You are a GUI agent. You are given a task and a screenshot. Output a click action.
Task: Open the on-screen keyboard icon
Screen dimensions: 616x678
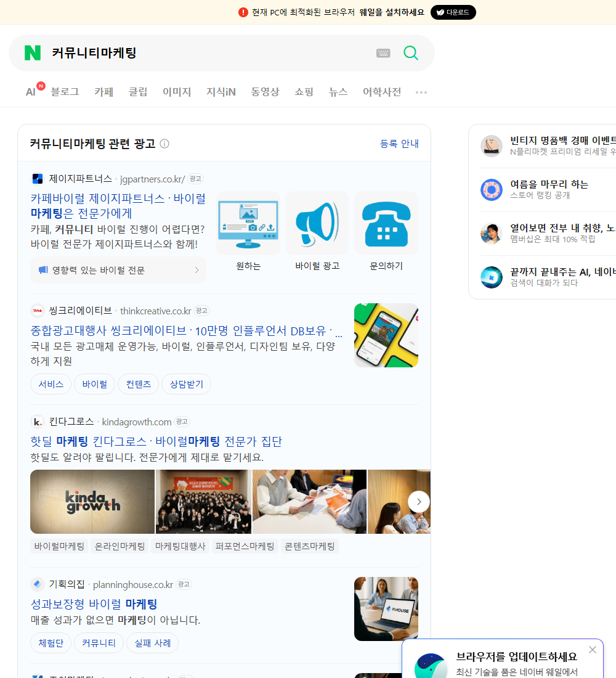383,53
